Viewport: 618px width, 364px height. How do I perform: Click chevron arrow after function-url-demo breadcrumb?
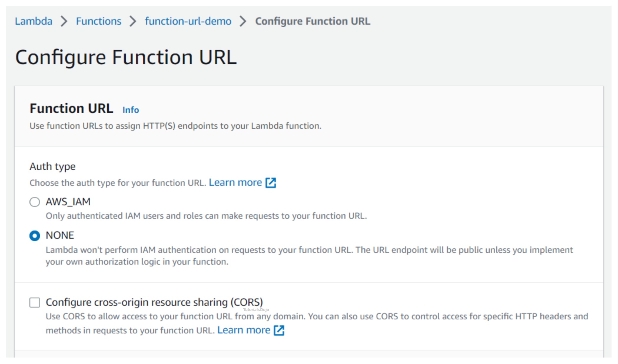(x=243, y=21)
